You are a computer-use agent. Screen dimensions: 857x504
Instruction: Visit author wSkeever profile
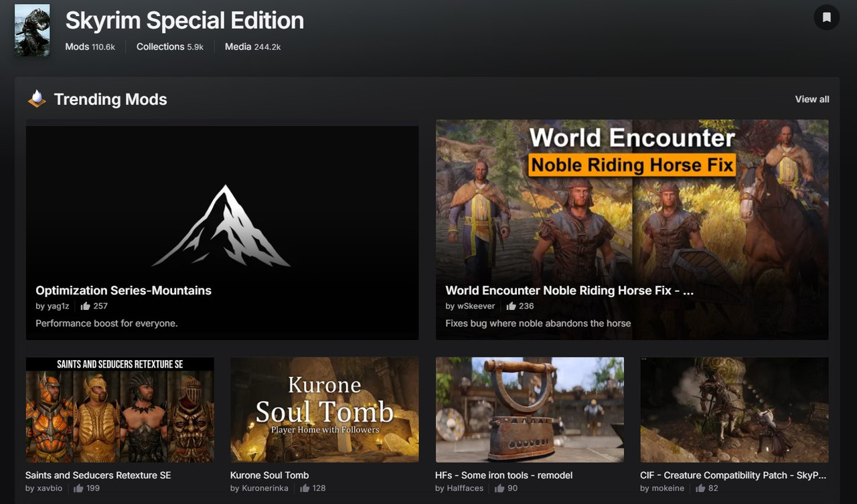(x=476, y=306)
